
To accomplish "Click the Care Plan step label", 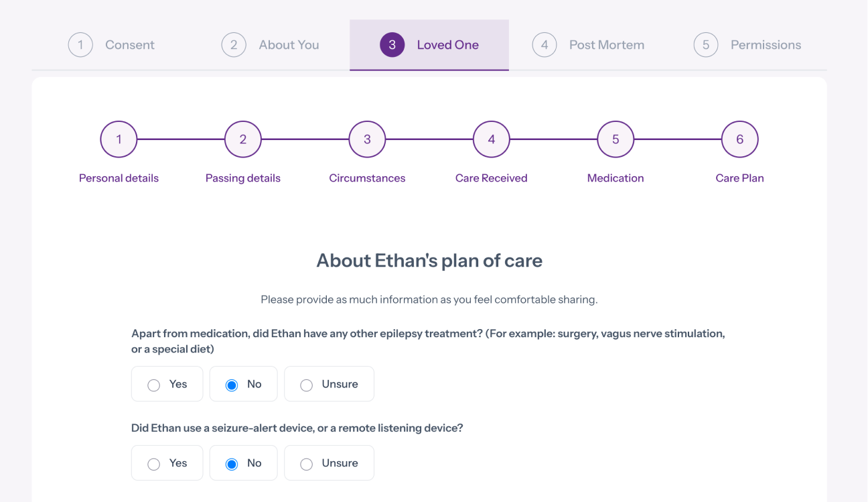I will pos(739,178).
